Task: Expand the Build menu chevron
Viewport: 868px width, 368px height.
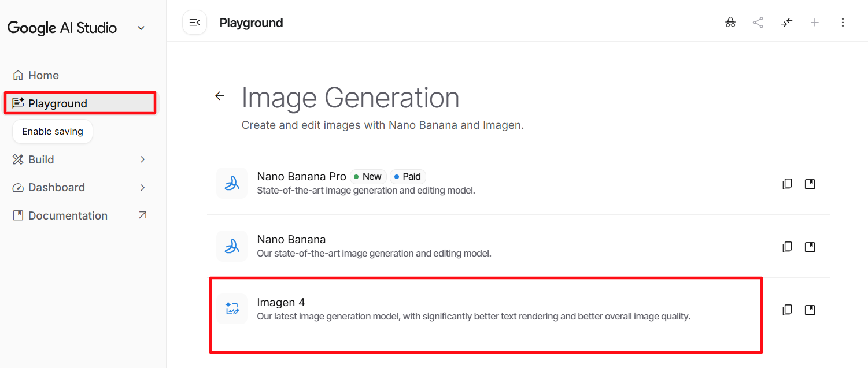Action: point(143,159)
